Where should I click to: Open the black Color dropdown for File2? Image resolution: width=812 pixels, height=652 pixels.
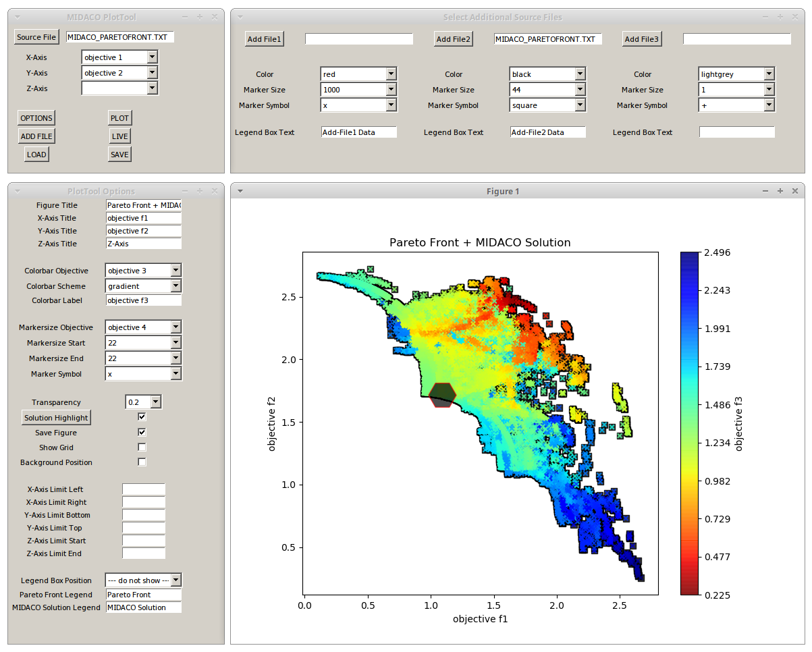point(547,74)
